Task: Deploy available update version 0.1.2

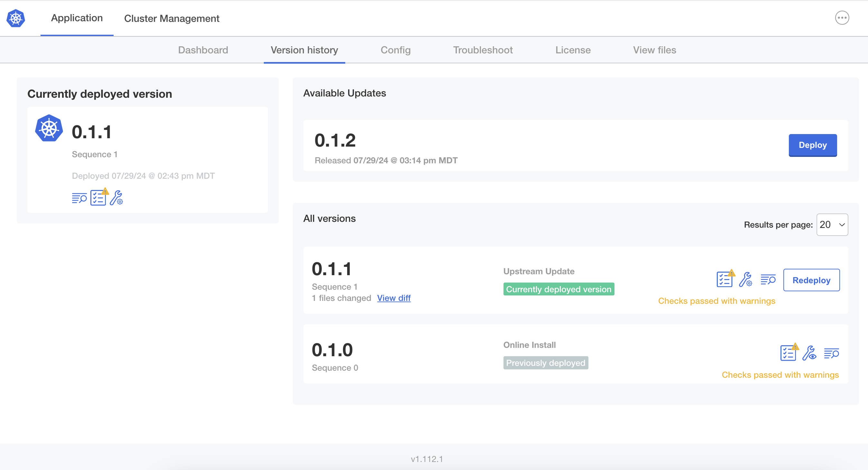Action: point(813,145)
